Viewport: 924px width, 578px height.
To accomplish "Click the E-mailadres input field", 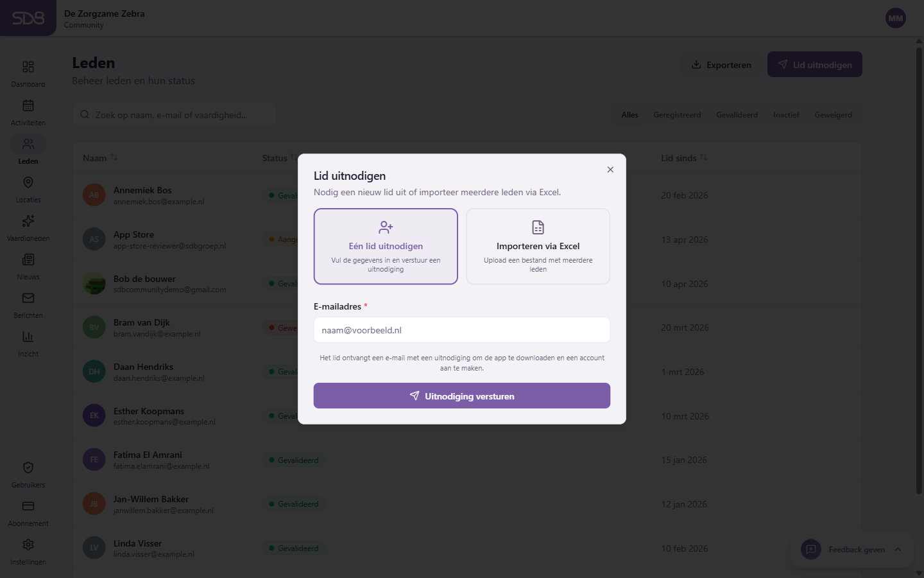I will [x=462, y=330].
